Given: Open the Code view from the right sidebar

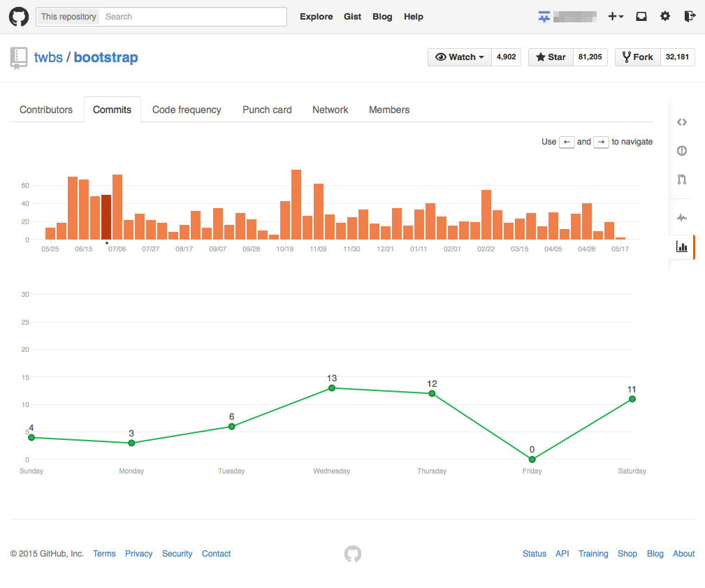Looking at the screenshot, I should click(x=681, y=122).
